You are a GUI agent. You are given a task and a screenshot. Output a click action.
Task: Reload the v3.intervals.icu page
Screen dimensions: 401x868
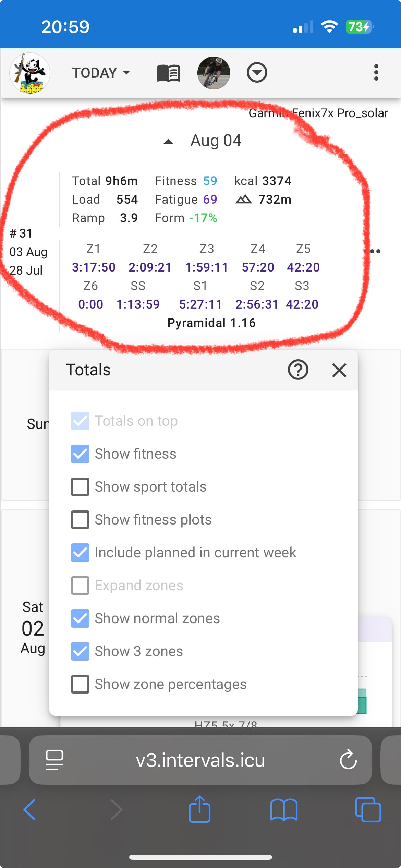click(x=348, y=760)
